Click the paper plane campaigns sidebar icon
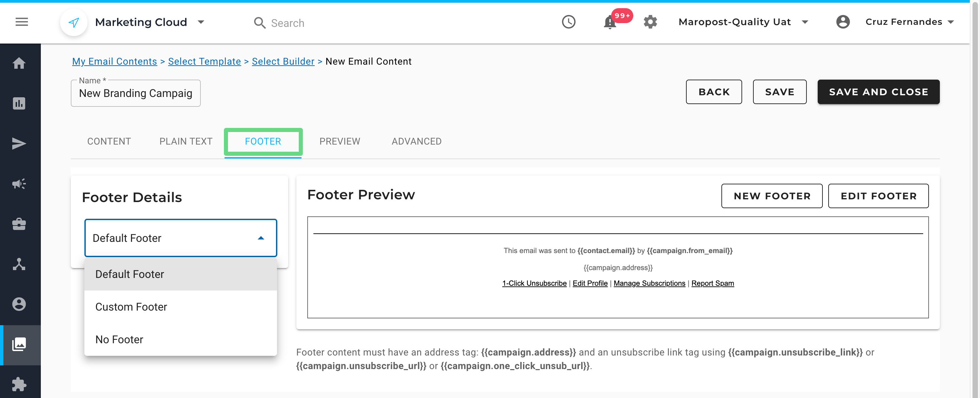980x398 pixels. point(19,144)
